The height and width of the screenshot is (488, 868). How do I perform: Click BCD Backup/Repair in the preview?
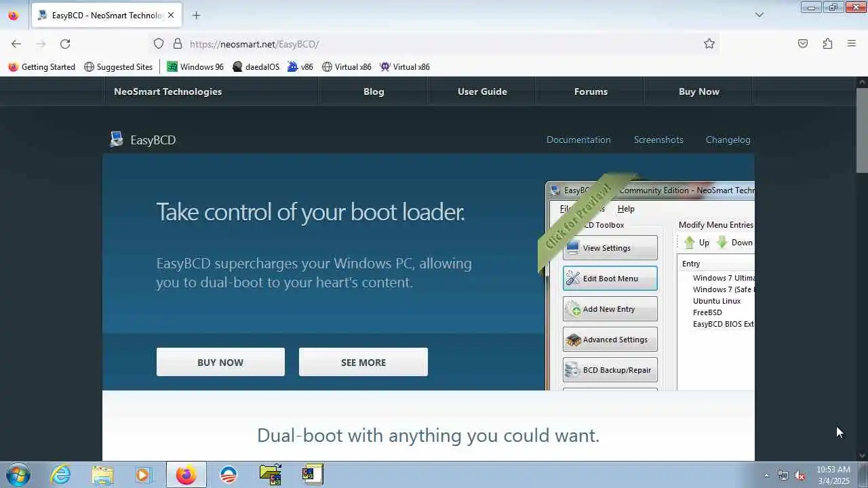click(x=610, y=370)
